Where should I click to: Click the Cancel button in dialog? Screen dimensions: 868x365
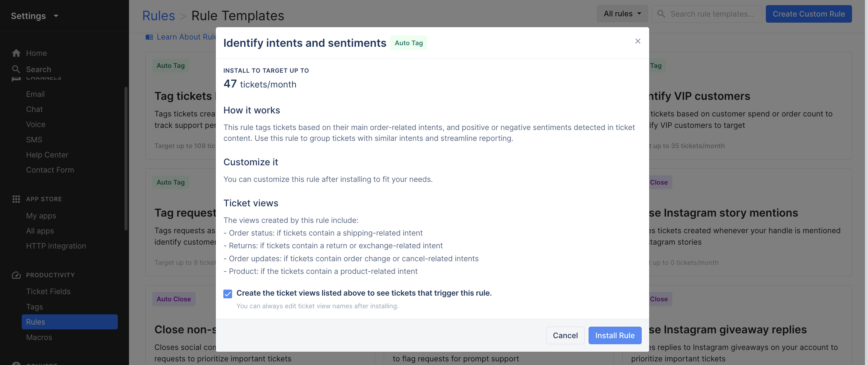coord(565,335)
